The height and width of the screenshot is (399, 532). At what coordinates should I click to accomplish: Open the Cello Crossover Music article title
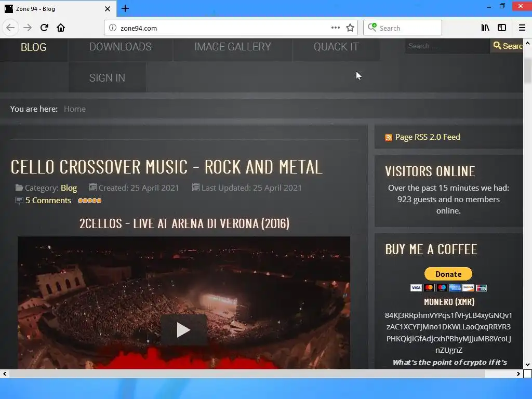click(166, 167)
